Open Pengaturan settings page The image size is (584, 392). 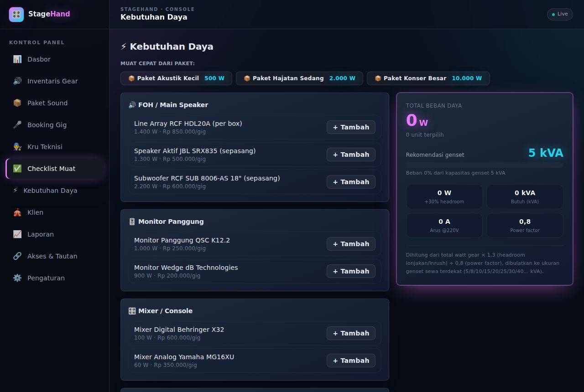[x=55, y=278]
